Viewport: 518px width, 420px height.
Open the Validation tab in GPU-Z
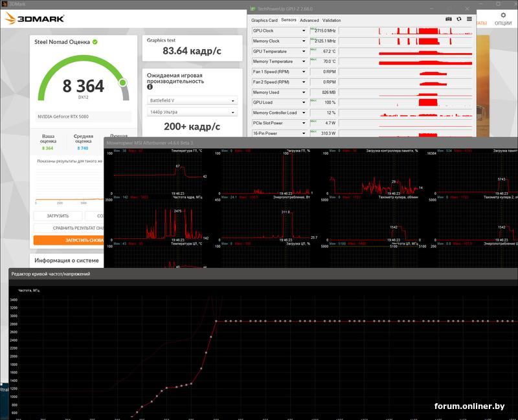tap(332, 21)
